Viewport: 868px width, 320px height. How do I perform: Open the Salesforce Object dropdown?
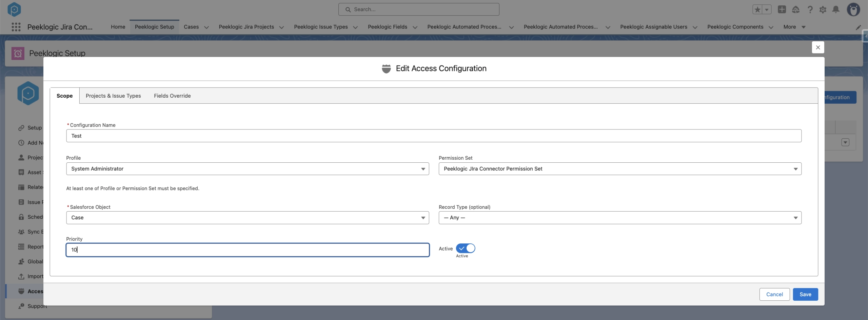[x=248, y=218]
